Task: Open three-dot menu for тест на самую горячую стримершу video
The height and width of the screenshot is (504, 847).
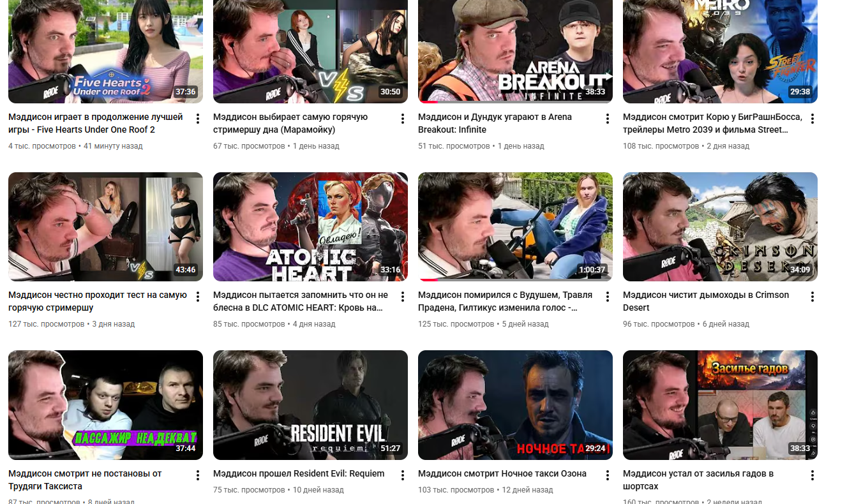Action: click(198, 297)
